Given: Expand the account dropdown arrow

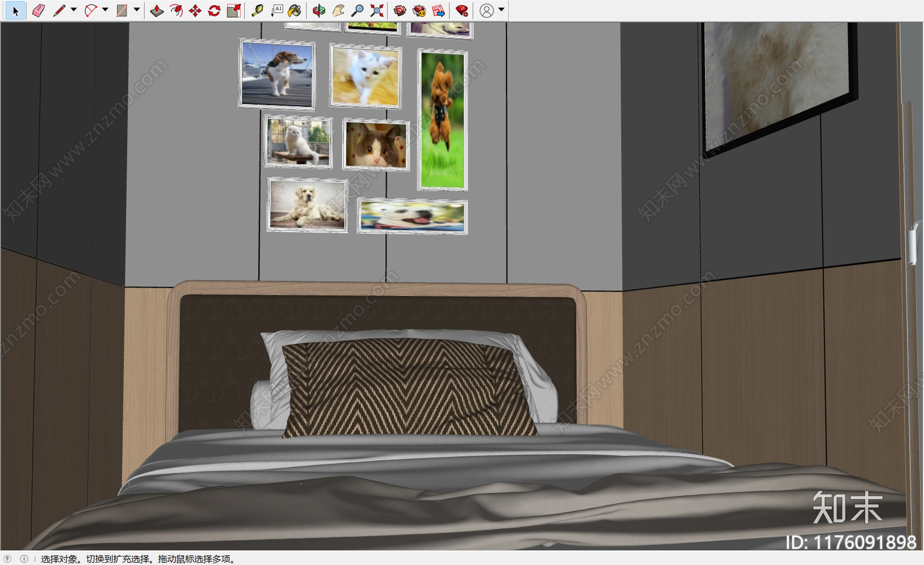Looking at the screenshot, I should 501,10.
